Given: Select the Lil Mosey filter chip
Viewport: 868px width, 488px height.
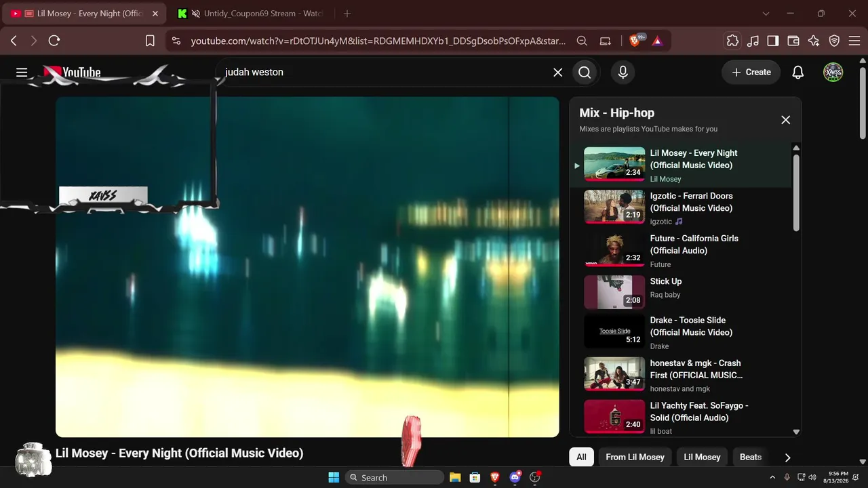Looking at the screenshot, I should click(x=702, y=457).
